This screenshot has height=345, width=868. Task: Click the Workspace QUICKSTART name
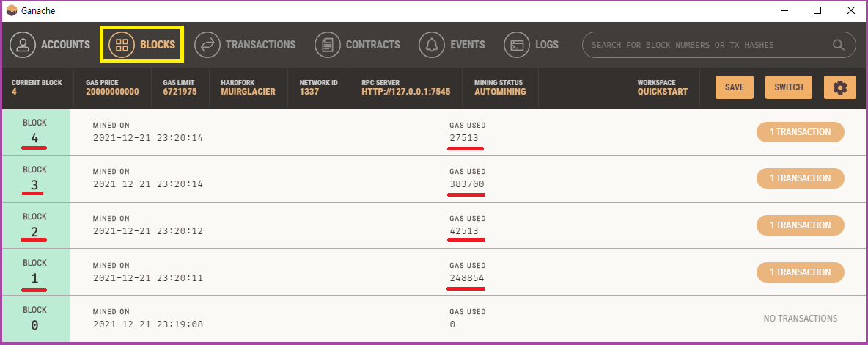pos(663,92)
